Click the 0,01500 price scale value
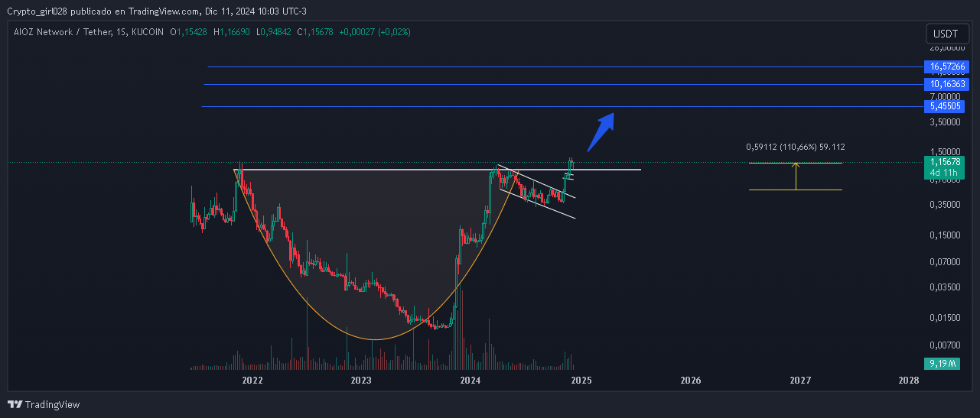This screenshot has height=418, width=980. point(945,317)
